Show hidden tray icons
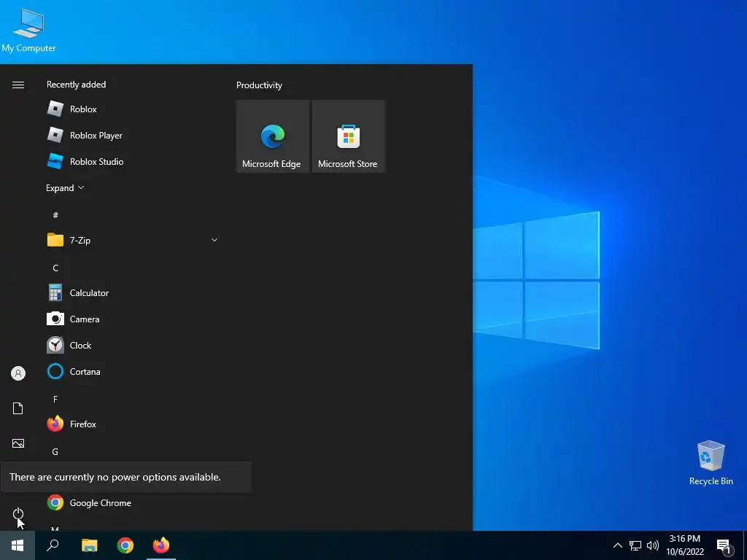747x560 pixels. click(x=617, y=545)
